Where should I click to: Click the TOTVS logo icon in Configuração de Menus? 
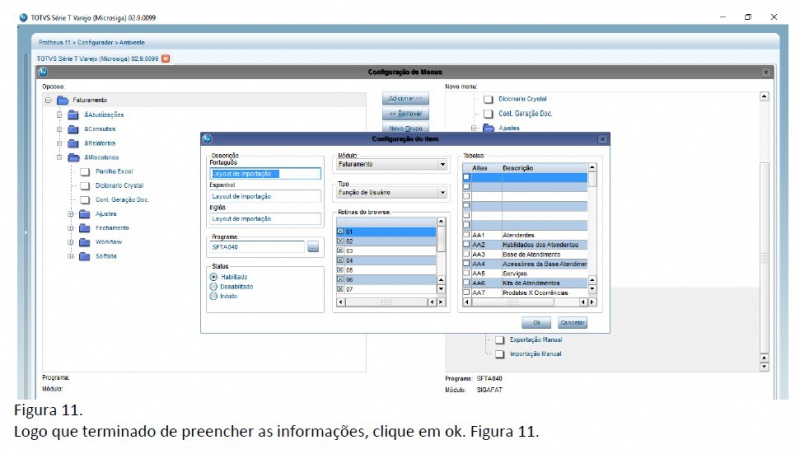click(43, 72)
